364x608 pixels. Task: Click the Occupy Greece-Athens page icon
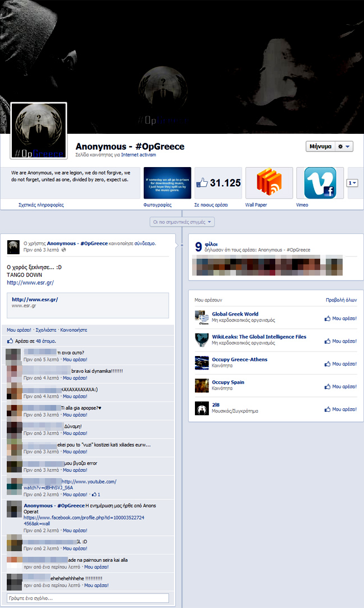point(202,363)
